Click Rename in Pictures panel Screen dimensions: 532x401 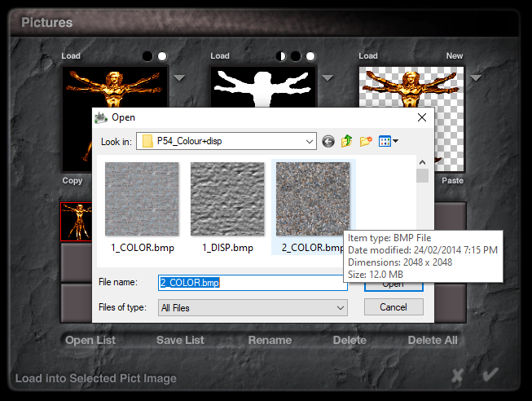click(x=270, y=340)
